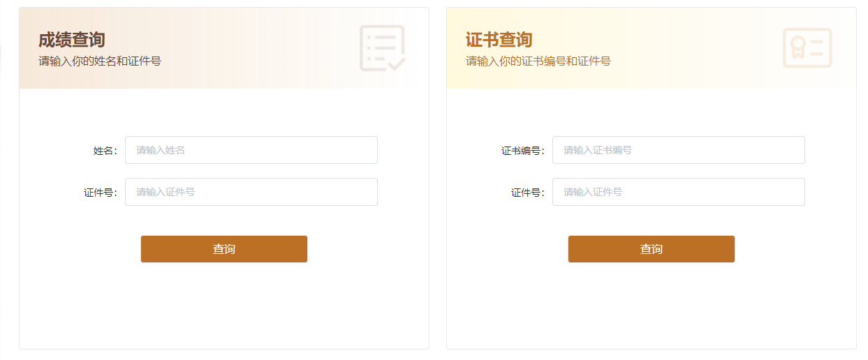Click the 证书编号 certificate number input
The width and height of the screenshot is (868, 360).
click(x=679, y=150)
